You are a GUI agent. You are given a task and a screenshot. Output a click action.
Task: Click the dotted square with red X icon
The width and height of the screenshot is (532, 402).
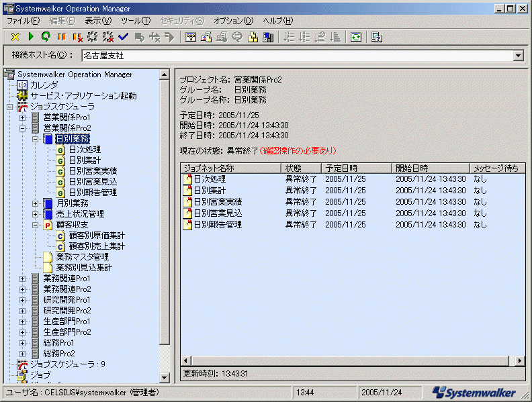tap(108, 37)
